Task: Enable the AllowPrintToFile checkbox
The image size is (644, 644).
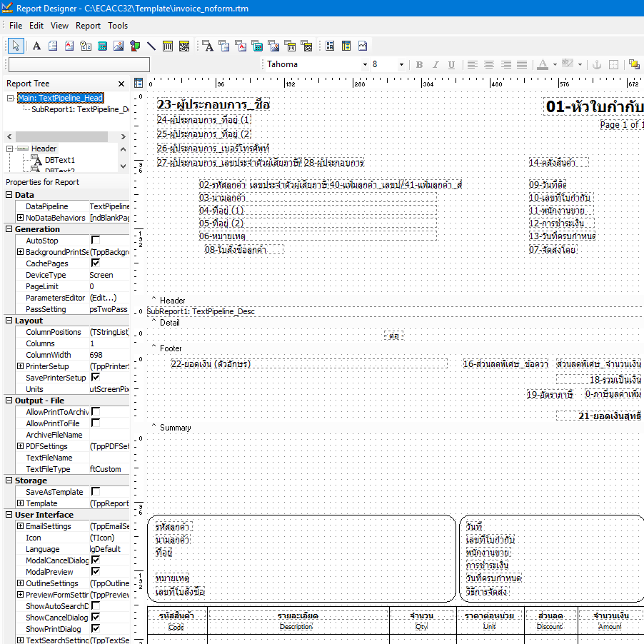Action: pyautogui.click(x=95, y=423)
